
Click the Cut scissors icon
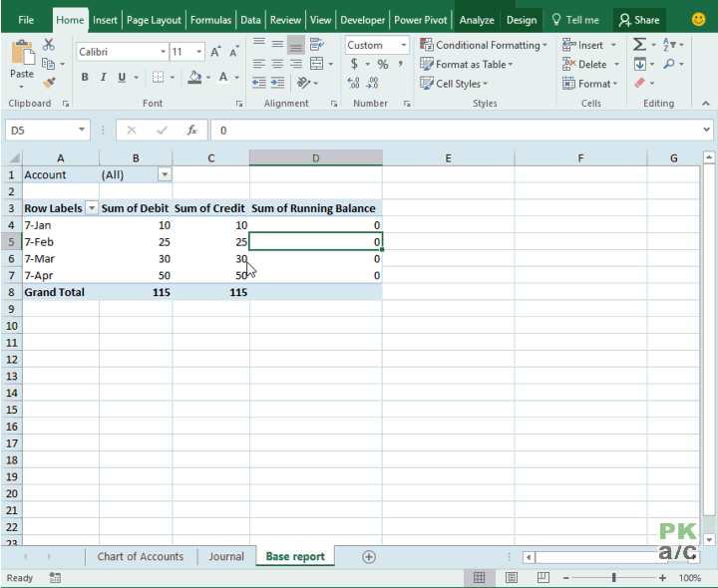(49, 45)
